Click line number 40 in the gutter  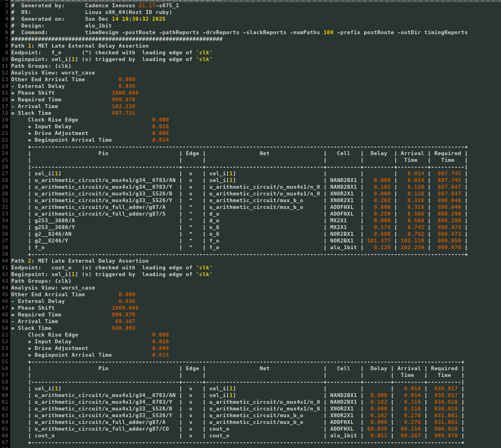pos(5,261)
